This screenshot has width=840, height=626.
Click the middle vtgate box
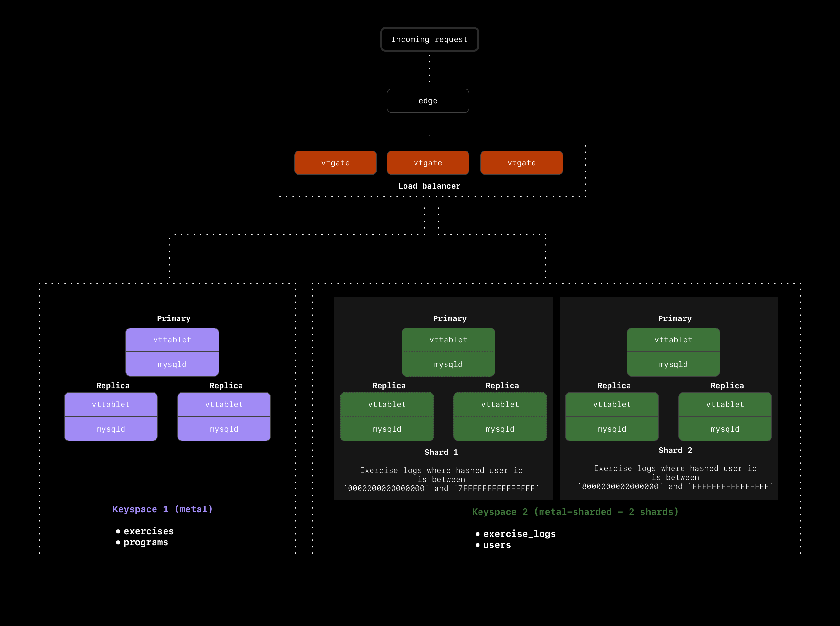coord(428,163)
